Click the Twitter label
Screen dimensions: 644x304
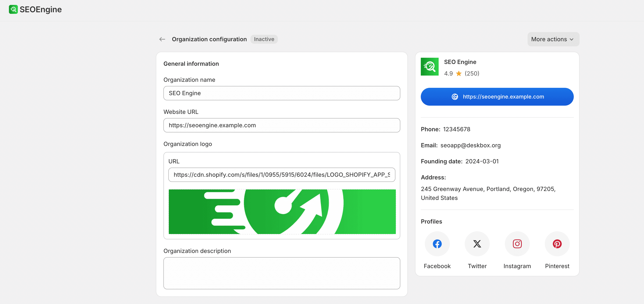click(477, 266)
